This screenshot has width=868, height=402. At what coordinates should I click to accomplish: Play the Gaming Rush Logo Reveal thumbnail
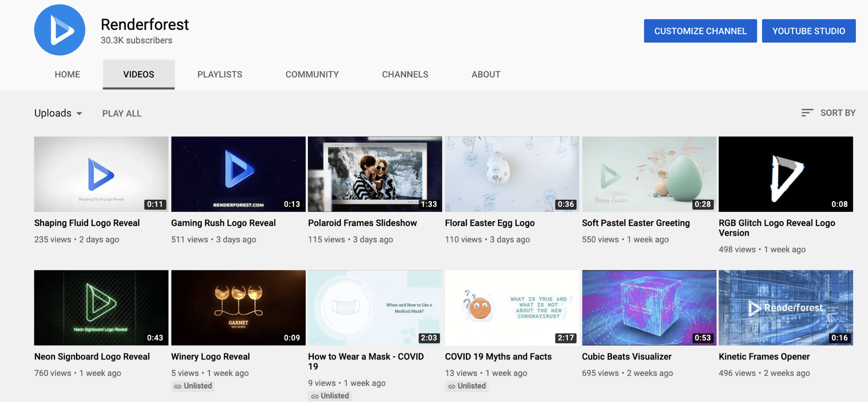(238, 174)
